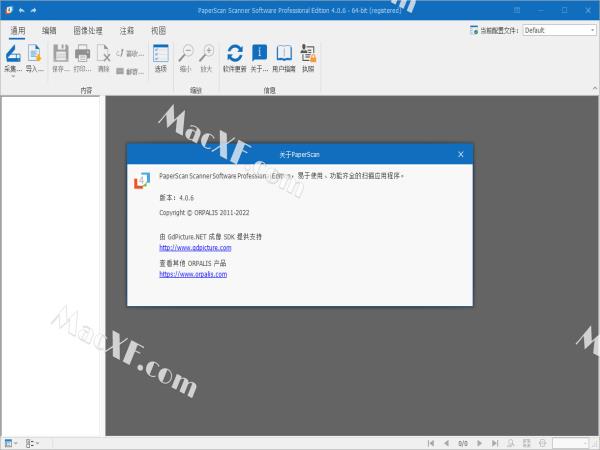Open the zoom level combo box in status bar

[571, 443]
